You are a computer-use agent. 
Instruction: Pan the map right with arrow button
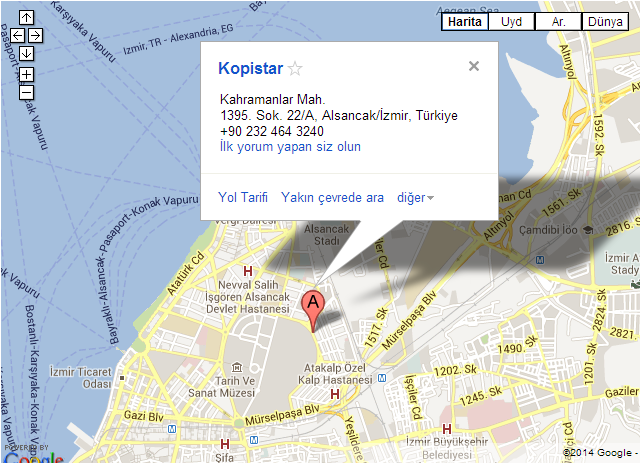[36, 36]
